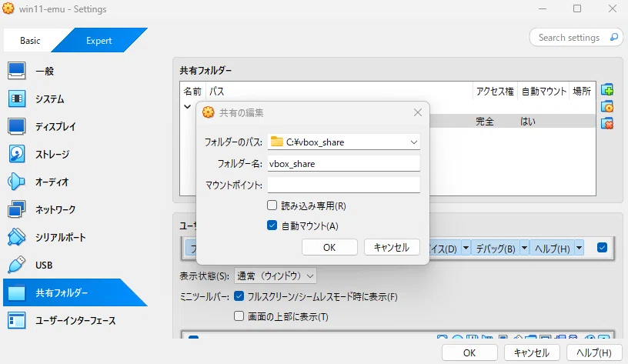
Task: Click the 場所 column header
Action: 582,92
